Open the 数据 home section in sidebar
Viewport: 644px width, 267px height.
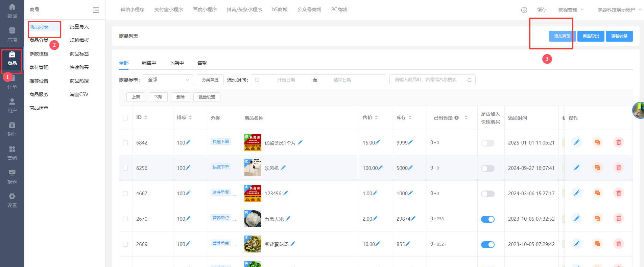point(12,11)
